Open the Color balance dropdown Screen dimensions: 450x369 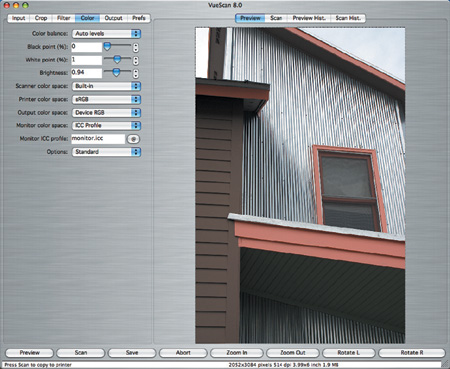[x=106, y=34]
